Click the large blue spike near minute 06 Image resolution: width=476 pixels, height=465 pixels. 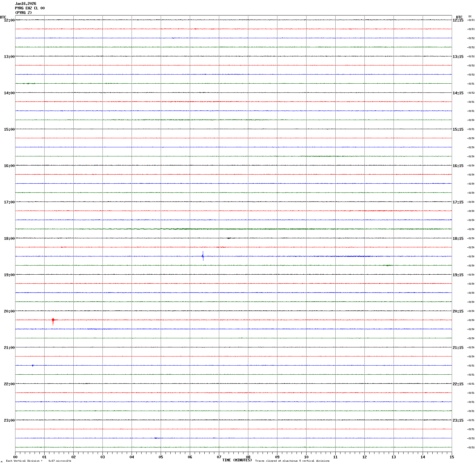click(203, 256)
